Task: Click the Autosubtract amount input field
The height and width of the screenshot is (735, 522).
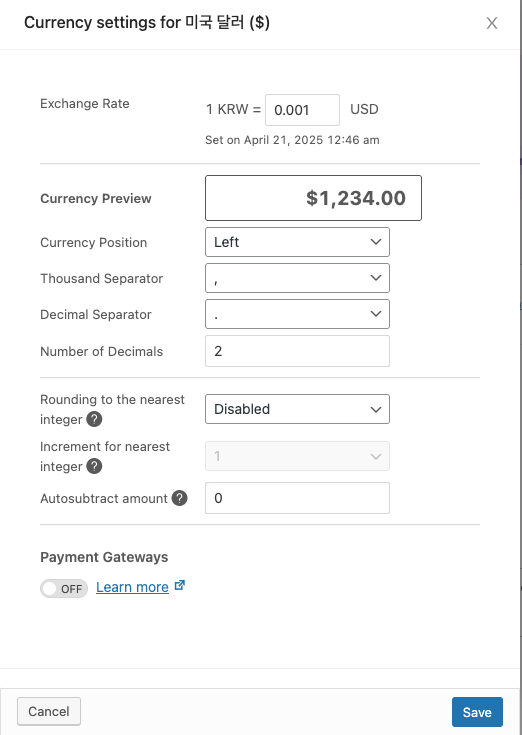Action: click(x=297, y=498)
